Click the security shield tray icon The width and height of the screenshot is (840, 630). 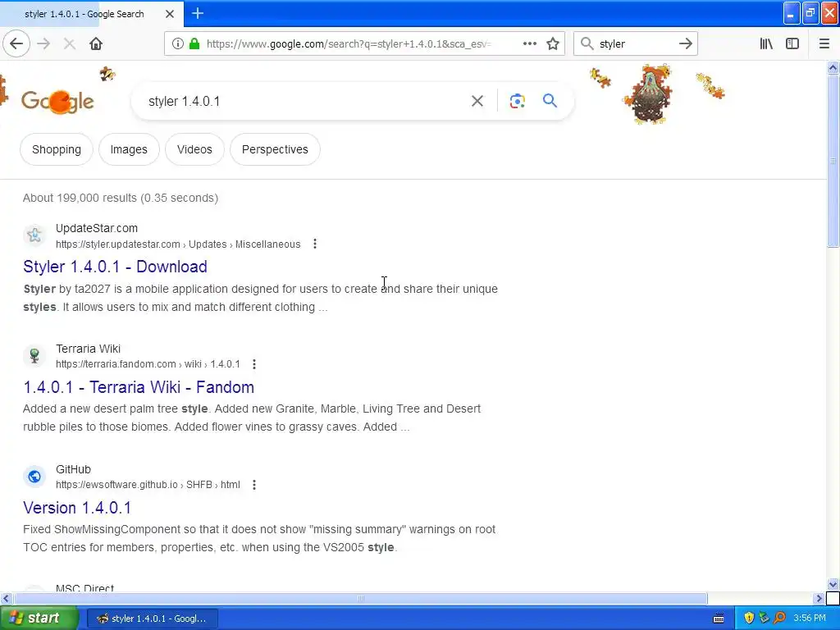749,619
